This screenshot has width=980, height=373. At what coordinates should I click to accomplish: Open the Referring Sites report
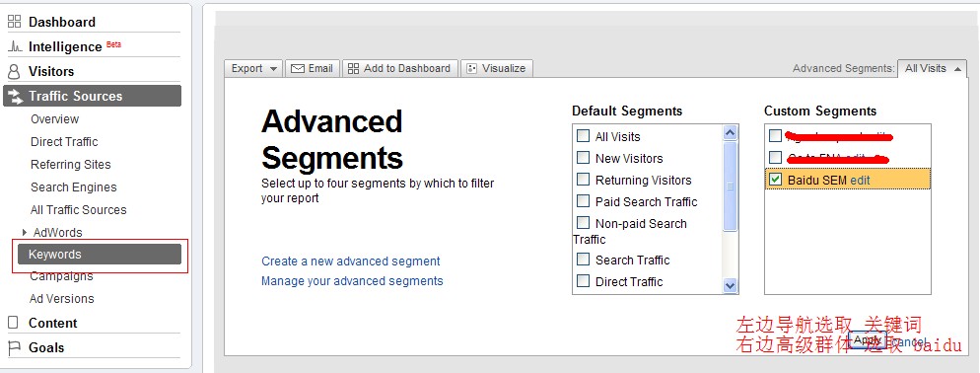coord(71,165)
